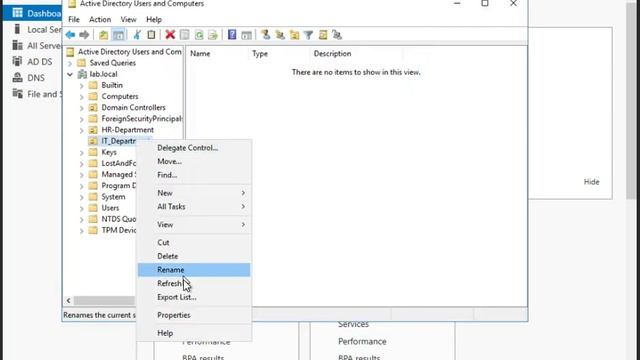Click the Export List toolbar icon
Screen dimensions: 640x360
(x=213, y=35)
